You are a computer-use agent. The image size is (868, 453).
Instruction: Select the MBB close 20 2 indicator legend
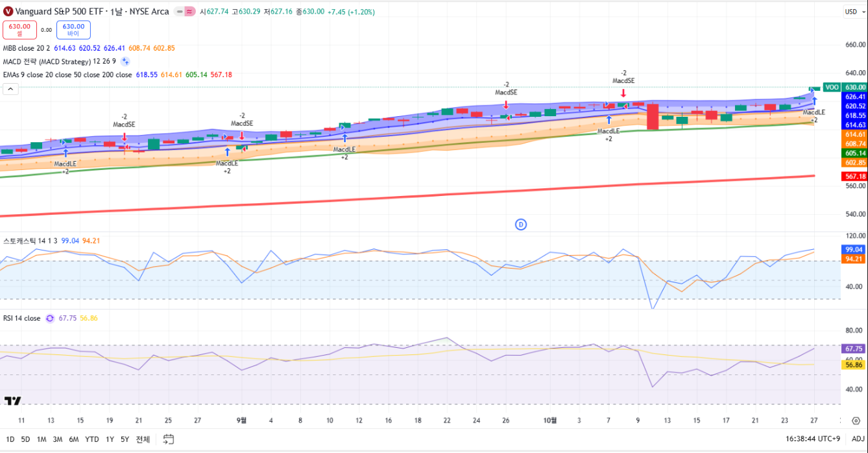pos(26,48)
